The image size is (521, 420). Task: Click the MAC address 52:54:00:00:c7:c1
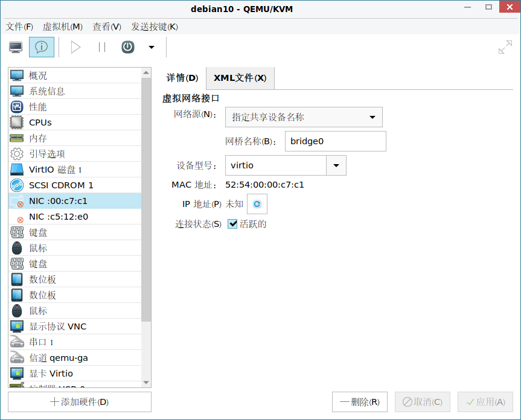[264, 185]
